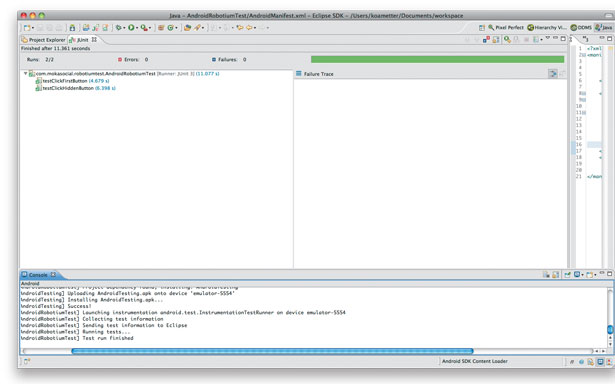Click 'Android SDK Content Loader' status entry

(x=475, y=361)
